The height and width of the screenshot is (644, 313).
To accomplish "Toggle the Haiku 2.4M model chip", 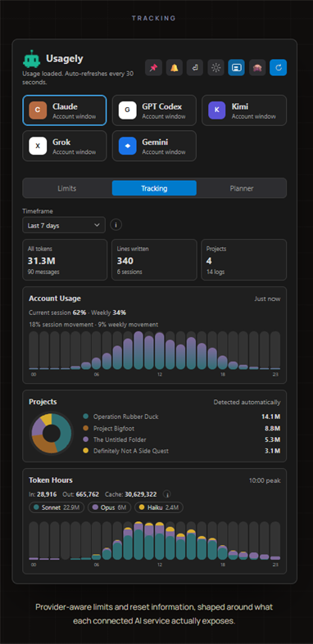I will click(x=159, y=507).
